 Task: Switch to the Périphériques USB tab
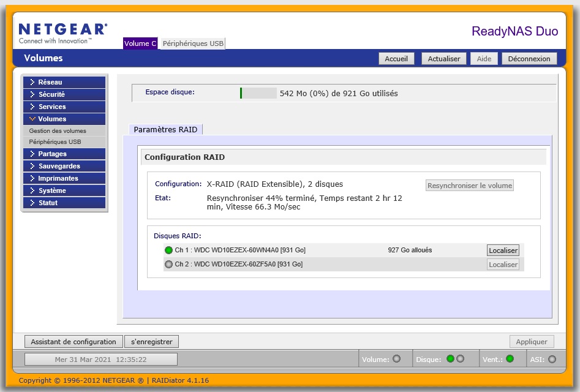(192, 43)
